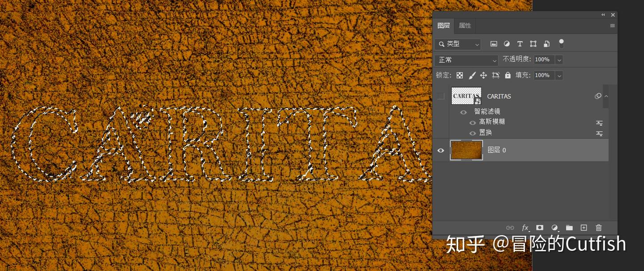Open Displace (置换) filter blending options icon

point(599,133)
